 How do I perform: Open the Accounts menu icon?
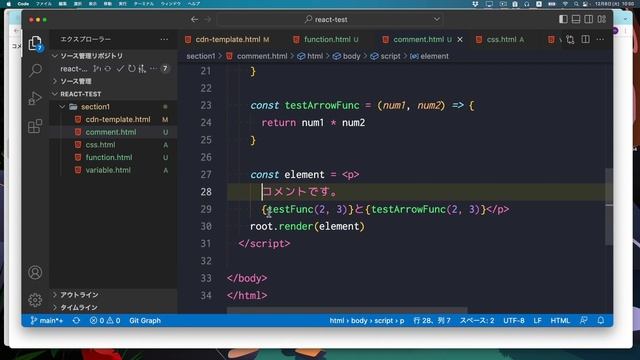click(x=35, y=272)
